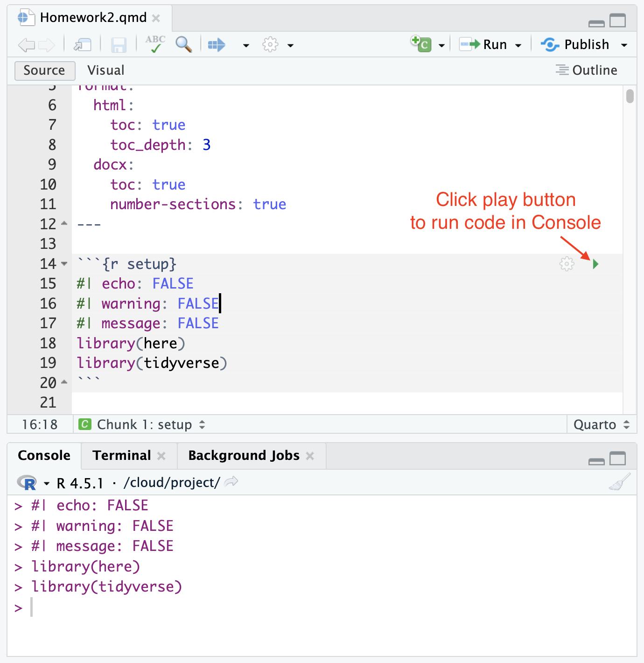Open Chunk 1: setup navigator menu
Image resolution: width=644 pixels, height=663 pixels.
142,424
